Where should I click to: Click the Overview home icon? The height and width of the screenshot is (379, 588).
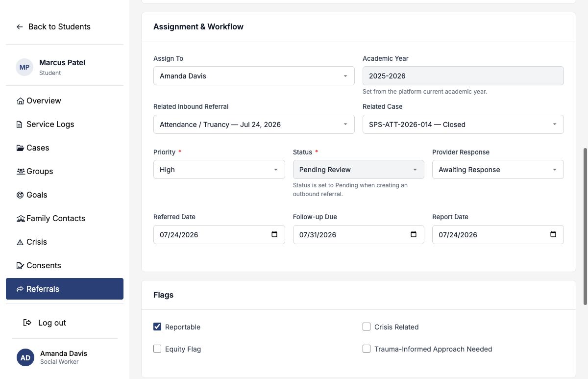point(20,101)
